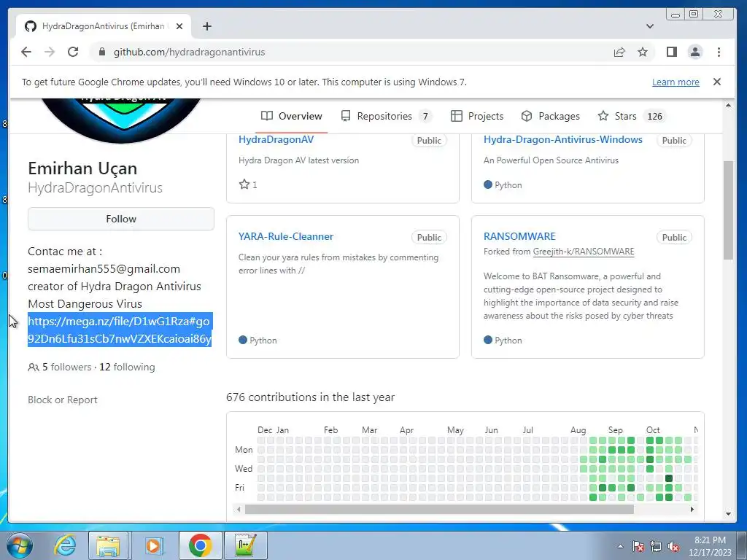The width and height of the screenshot is (747, 560).
Task: Open the Packages tab
Action: tap(550, 116)
